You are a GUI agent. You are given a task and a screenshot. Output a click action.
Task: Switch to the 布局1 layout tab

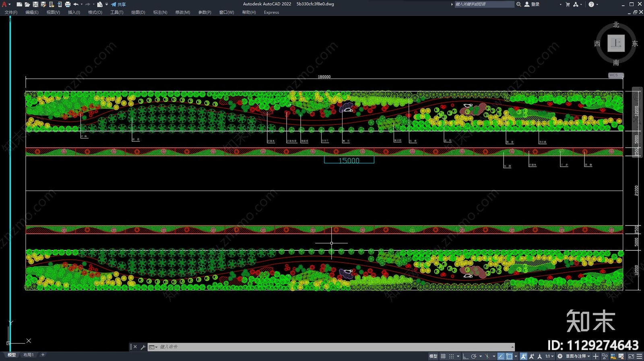click(x=28, y=355)
